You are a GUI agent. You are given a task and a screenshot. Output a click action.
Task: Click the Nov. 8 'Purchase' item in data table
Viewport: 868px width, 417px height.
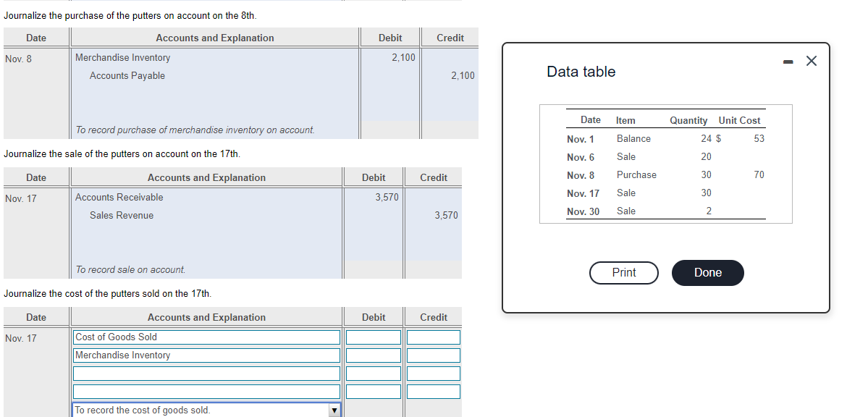click(x=636, y=174)
